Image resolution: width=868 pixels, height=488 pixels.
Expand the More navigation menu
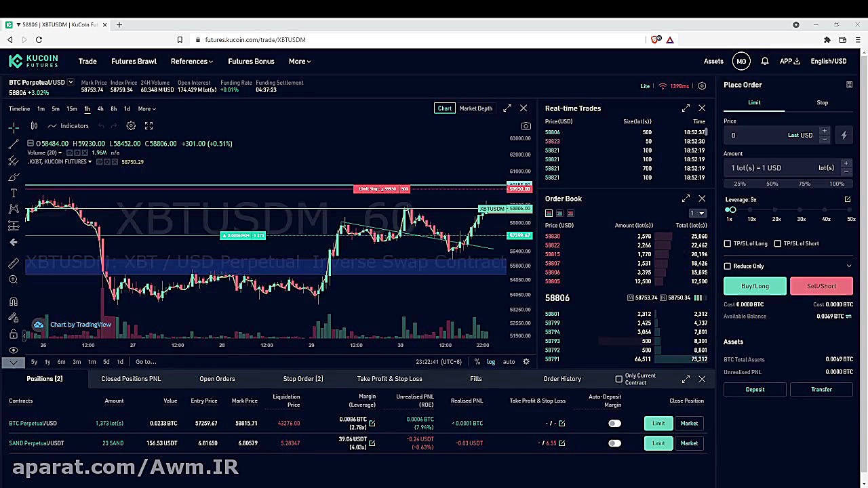coord(300,61)
